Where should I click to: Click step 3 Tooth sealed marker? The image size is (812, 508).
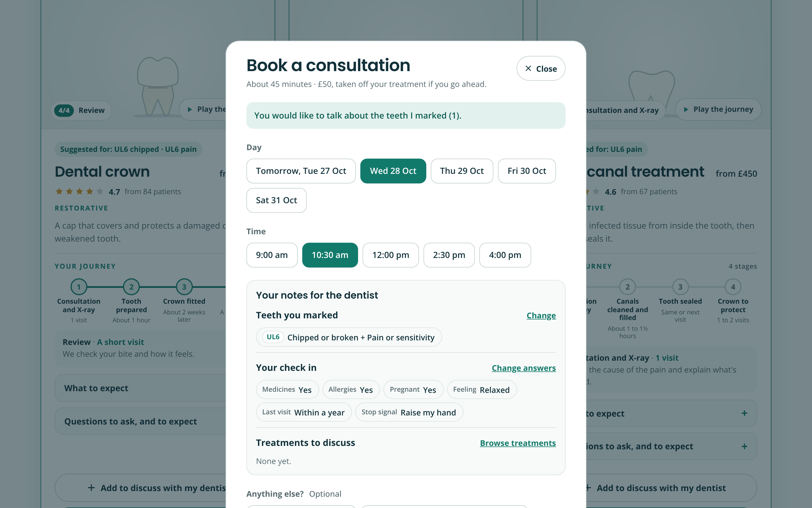coord(680,287)
